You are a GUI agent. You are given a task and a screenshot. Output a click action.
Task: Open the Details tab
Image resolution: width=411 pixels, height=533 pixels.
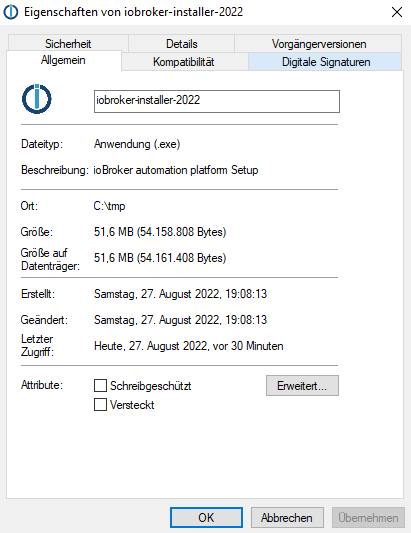click(182, 44)
